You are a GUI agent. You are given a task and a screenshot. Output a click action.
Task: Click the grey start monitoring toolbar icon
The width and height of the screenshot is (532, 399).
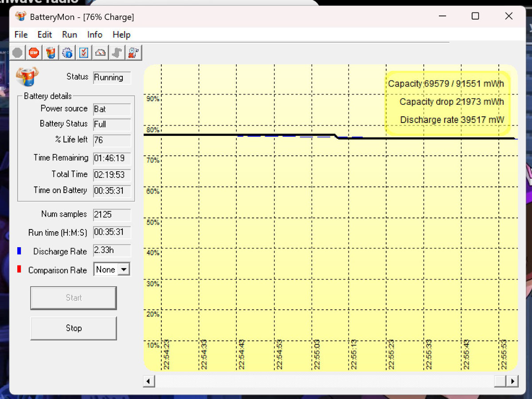(17, 53)
